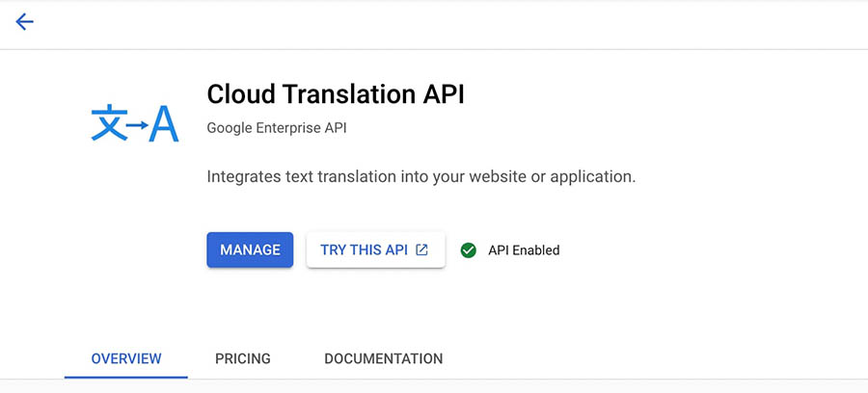868x393 pixels.
Task: Open the PRICING tab
Action: tap(243, 358)
